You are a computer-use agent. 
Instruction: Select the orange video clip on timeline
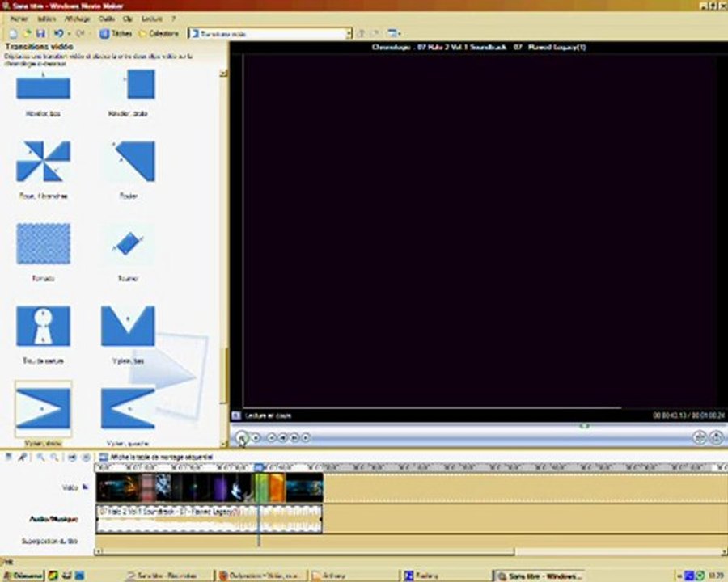pyautogui.click(x=277, y=487)
